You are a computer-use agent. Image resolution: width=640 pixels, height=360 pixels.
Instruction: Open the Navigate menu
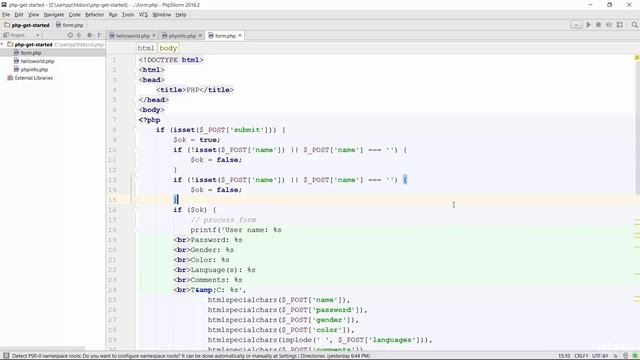54,15
